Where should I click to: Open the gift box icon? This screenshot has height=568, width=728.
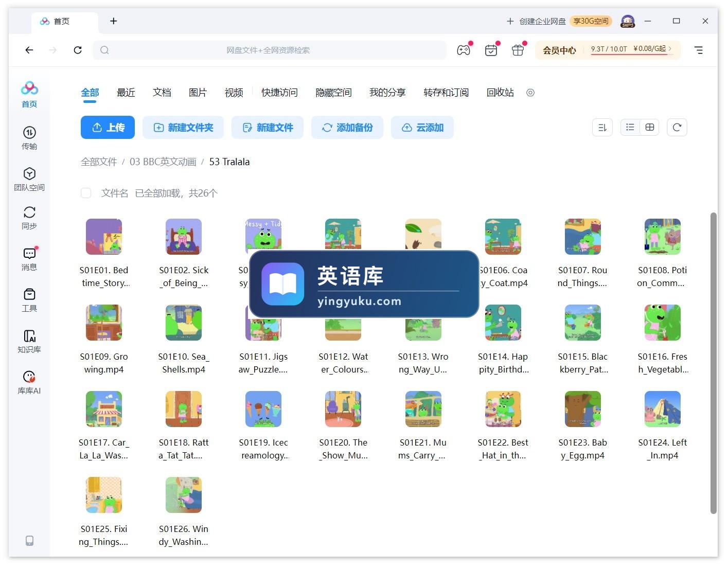[518, 50]
